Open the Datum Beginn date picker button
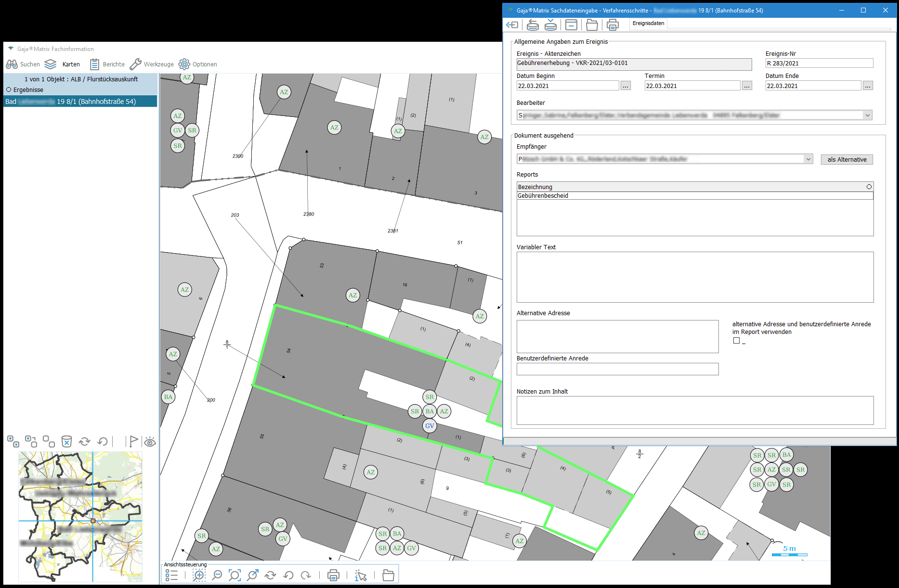 [x=625, y=86]
